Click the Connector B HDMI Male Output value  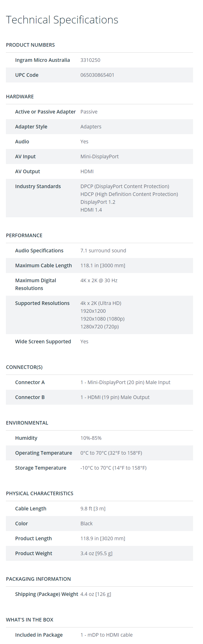pos(115,397)
